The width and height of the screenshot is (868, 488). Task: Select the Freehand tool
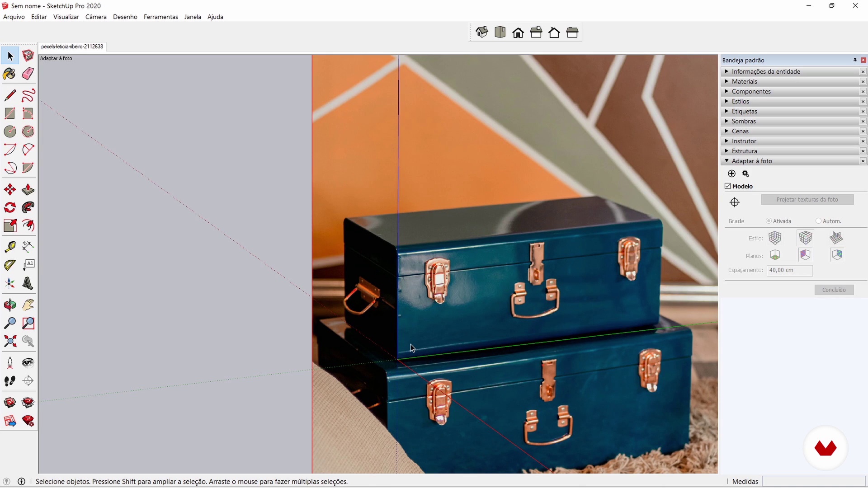tap(28, 95)
